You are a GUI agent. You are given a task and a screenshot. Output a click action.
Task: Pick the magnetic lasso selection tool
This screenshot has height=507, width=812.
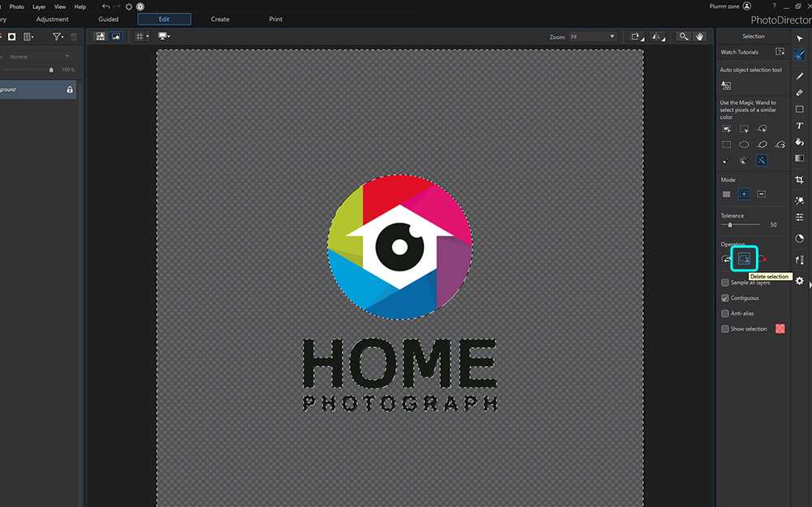pos(780,145)
